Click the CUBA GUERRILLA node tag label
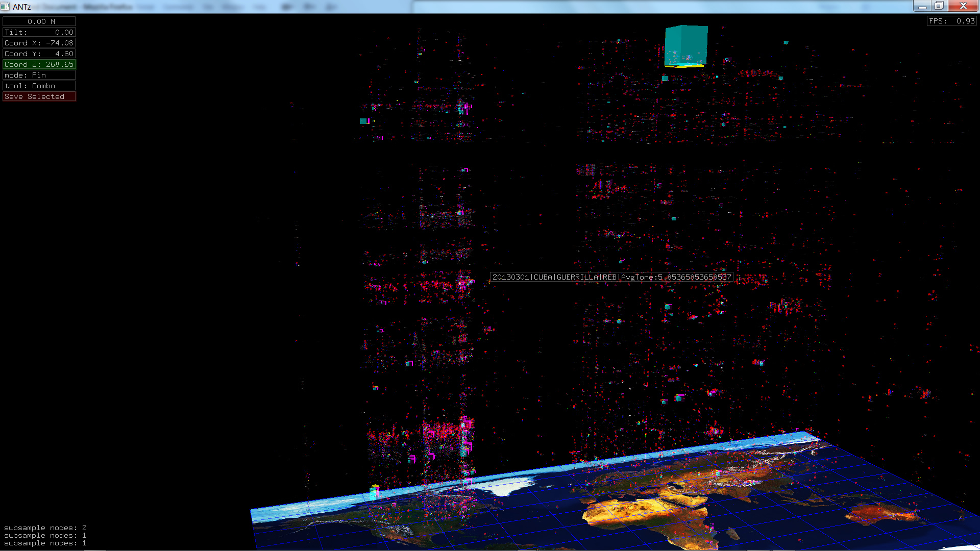The width and height of the screenshot is (980, 551). [611, 277]
